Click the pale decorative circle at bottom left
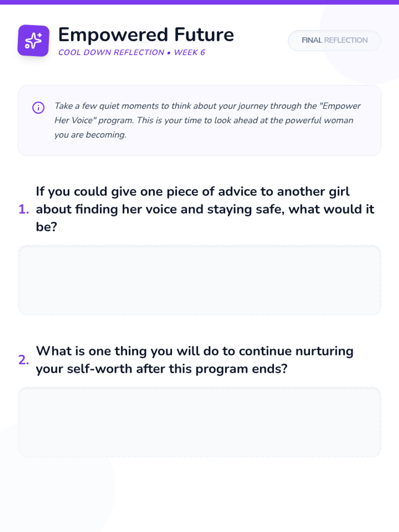This screenshot has height=532, width=399. pos(50,492)
